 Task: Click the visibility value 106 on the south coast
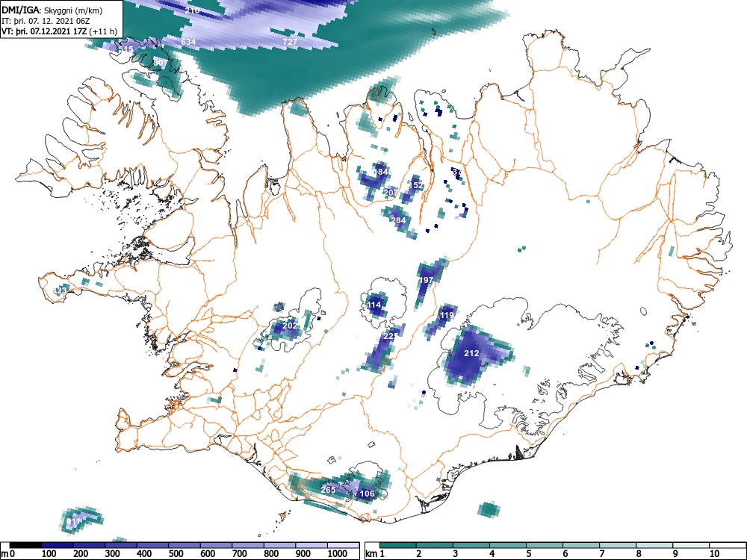tap(367, 494)
